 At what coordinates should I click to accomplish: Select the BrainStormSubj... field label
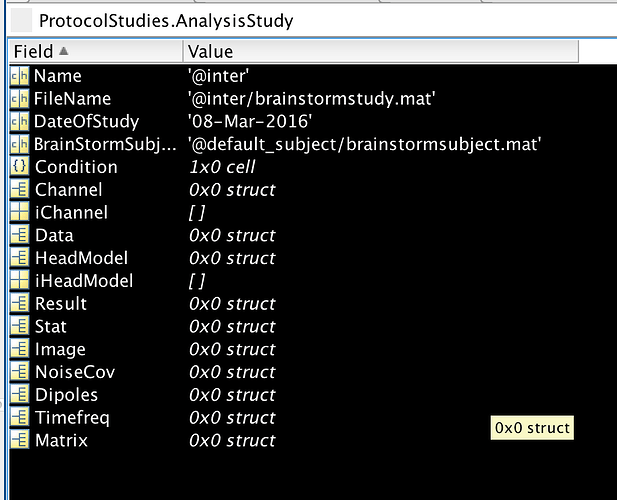tap(105, 145)
